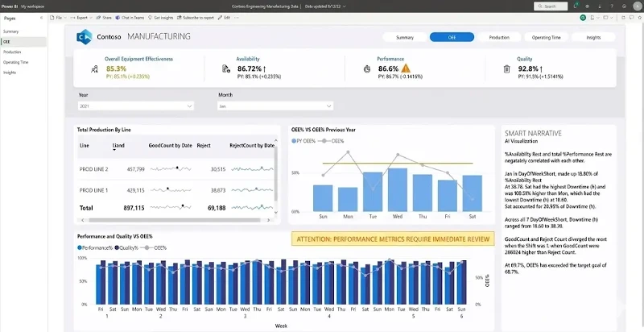Select the Summary page in Pages pane
Screen dimensions: 644x332
[11, 31]
